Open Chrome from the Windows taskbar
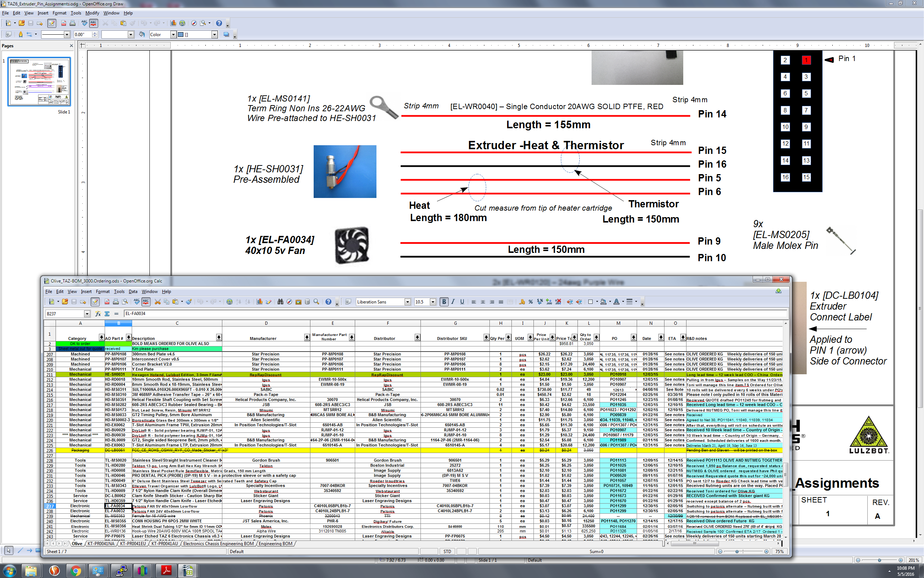Screen dimensions: 924x578 click(75, 571)
